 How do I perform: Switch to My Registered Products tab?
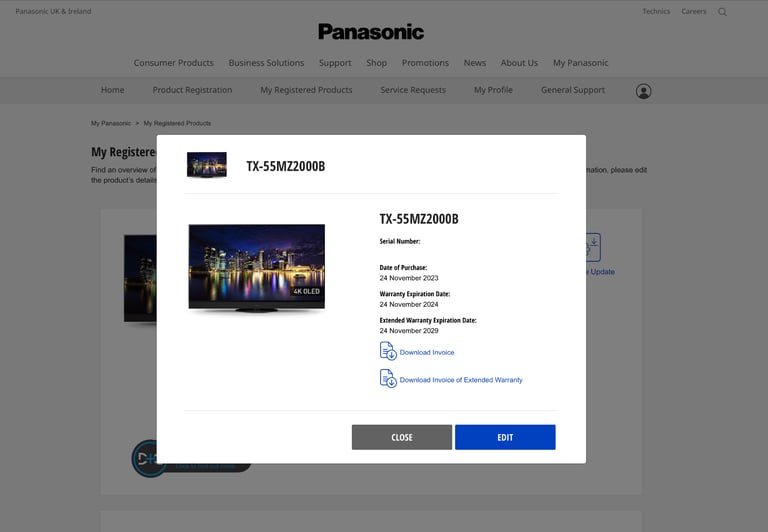[306, 90]
